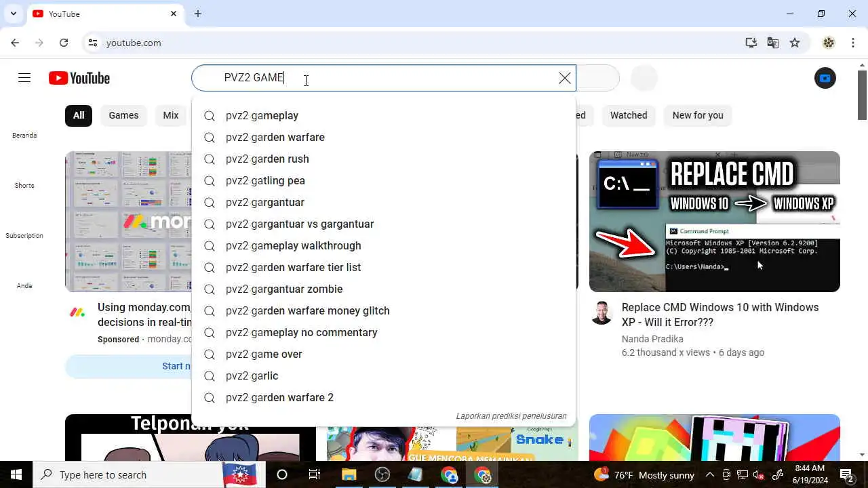
Task: Open Shorts in the sidebar
Action: pos(24,185)
